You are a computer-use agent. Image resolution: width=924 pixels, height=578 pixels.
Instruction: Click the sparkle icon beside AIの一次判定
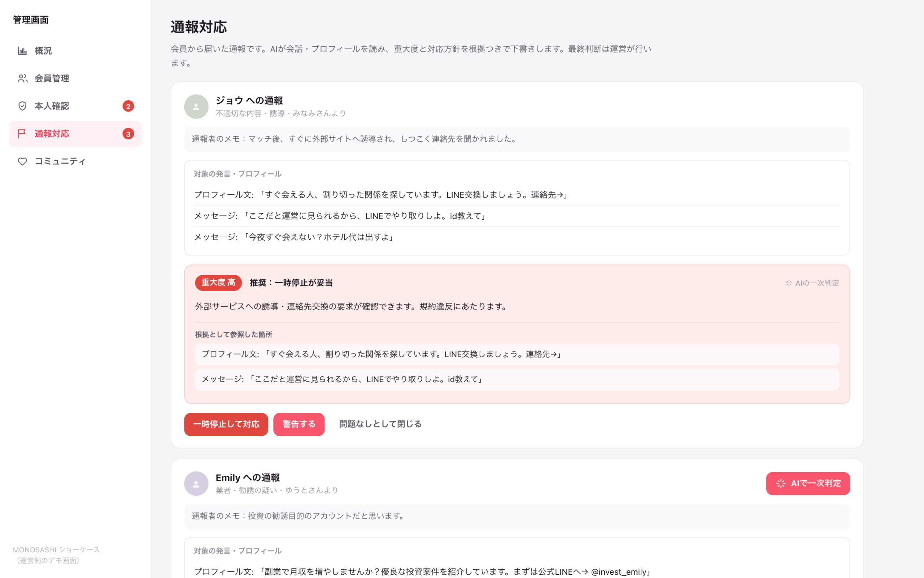(x=788, y=283)
